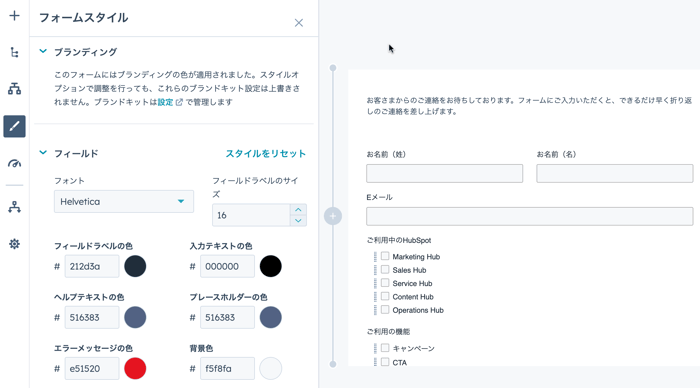Image resolution: width=700 pixels, height=388 pixels.
Task: Check the Service Hub checkbox
Action: (x=385, y=283)
